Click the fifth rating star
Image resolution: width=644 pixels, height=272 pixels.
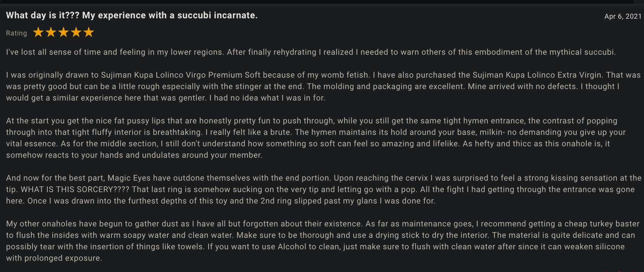pyautogui.click(x=89, y=32)
